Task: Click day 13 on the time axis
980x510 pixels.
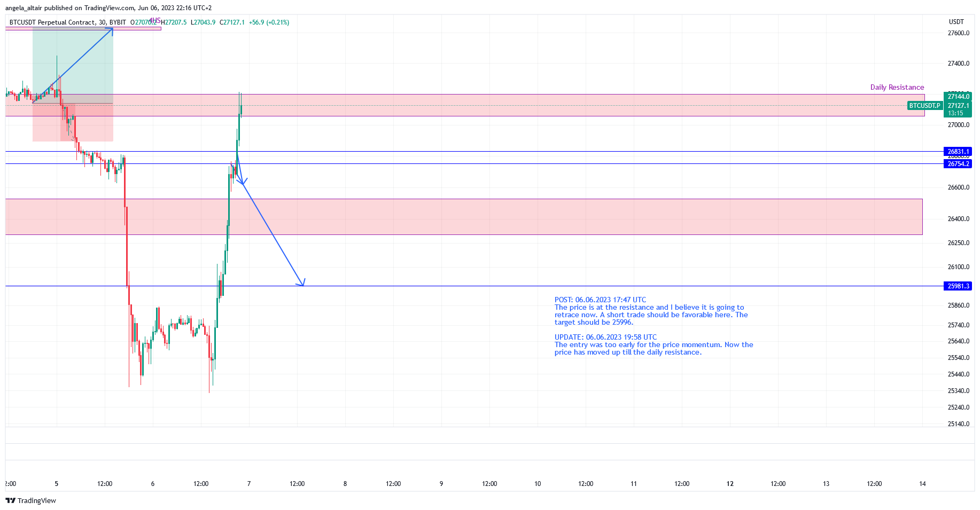Action: [x=826, y=484]
